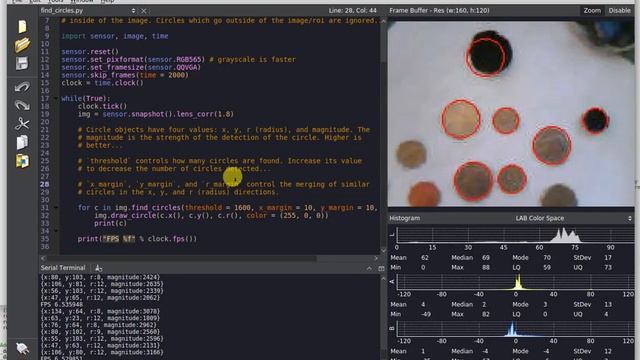Click line number 28 in the gutter
This screenshot has width=640, height=360.
click(44, 184)
